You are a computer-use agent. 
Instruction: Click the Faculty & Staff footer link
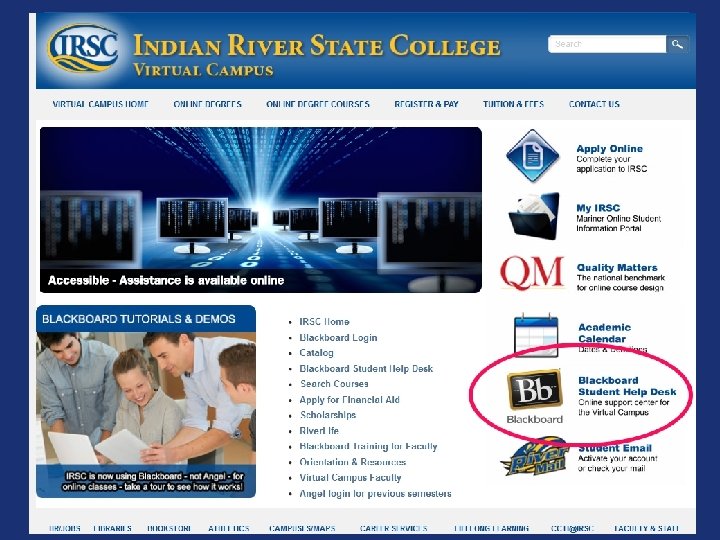click(646, 529)
